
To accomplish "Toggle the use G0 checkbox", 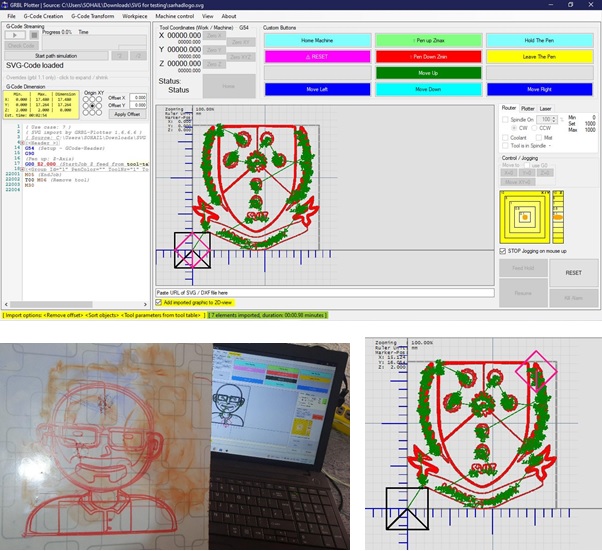I will 527,165.
